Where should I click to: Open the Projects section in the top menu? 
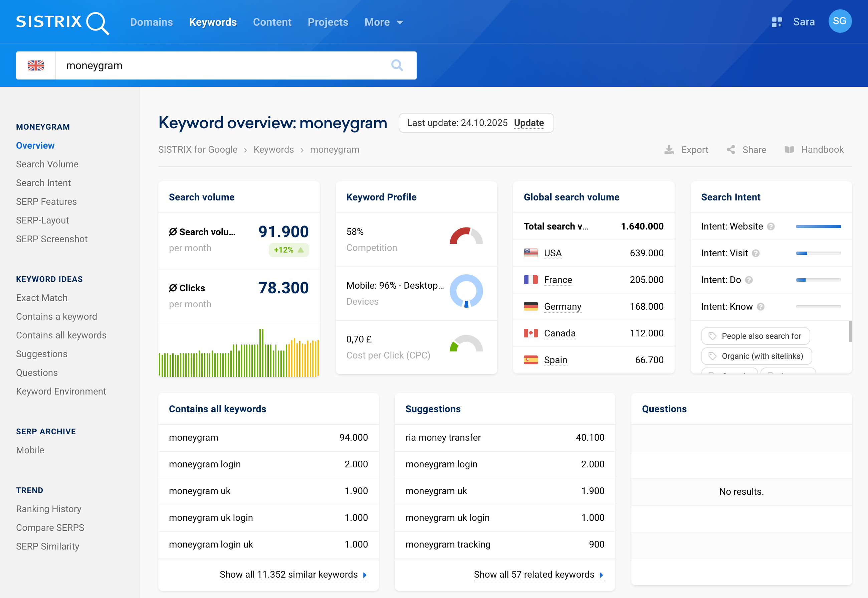328,22
